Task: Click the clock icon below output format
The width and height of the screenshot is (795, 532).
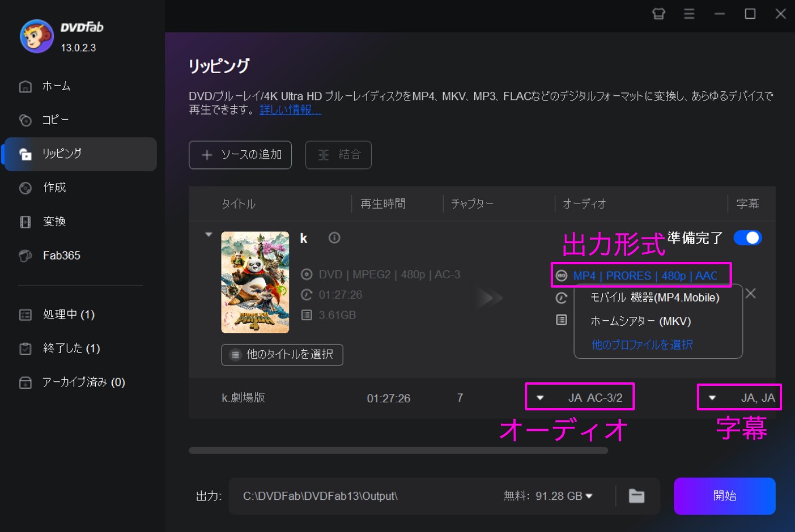Action: (561, 298)
